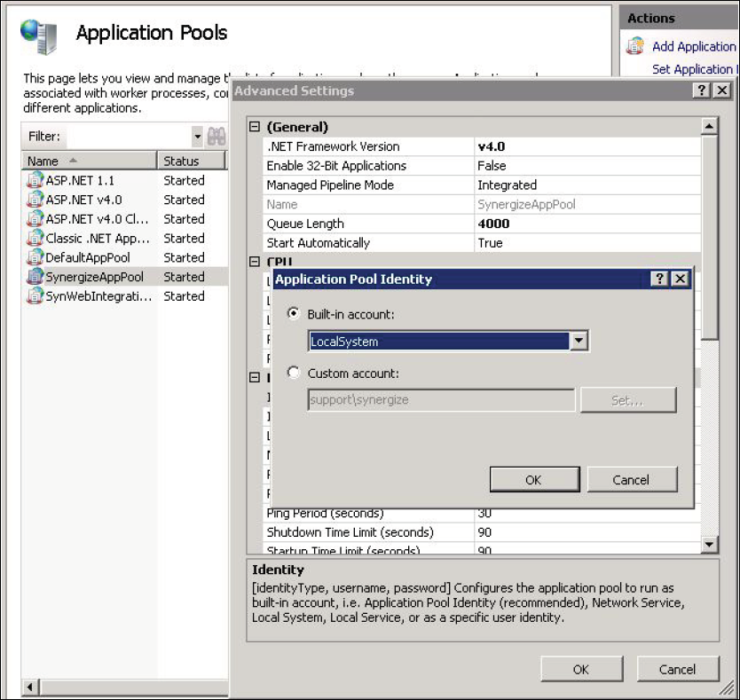Collapse the (General) settings section
This screenshot has height=700, width=740.
pos(255,127)
